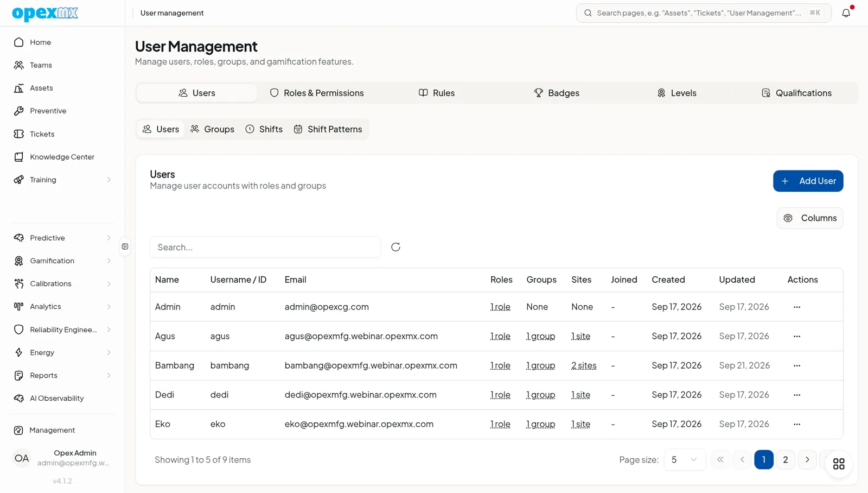This screenshot has height=493, width=868.
Task: Collapse the sidebar with the panel toggle
Action: click(x=125, y=246)
